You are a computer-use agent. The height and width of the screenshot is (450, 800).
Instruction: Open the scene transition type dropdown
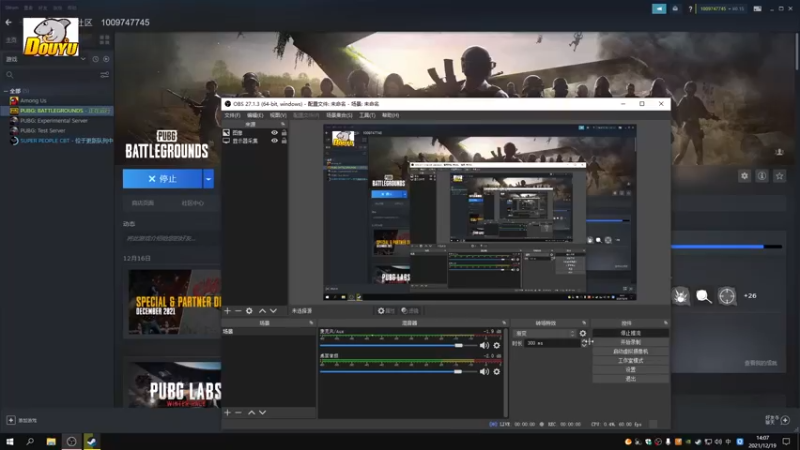pyautogui.click(x=544, y=333)
